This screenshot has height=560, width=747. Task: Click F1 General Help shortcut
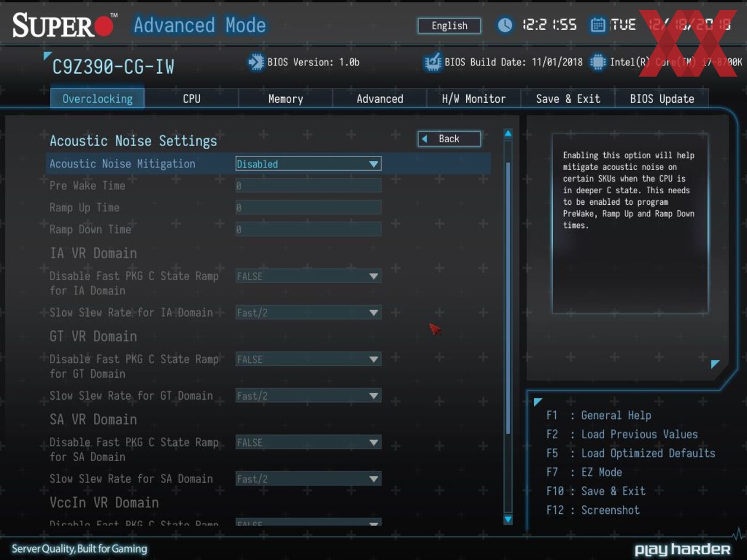(599, 416)
